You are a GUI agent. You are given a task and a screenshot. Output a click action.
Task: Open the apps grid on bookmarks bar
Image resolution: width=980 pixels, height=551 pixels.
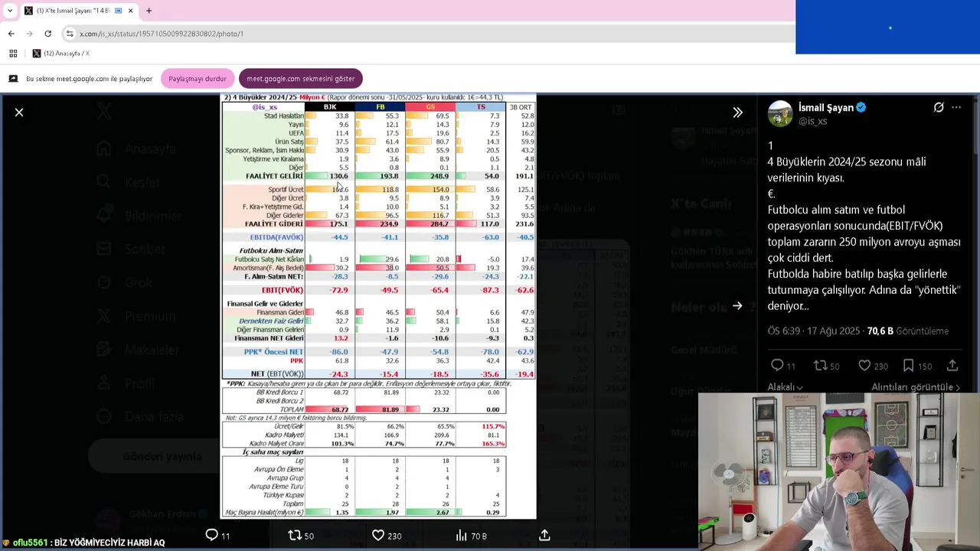tap(13, 54)
